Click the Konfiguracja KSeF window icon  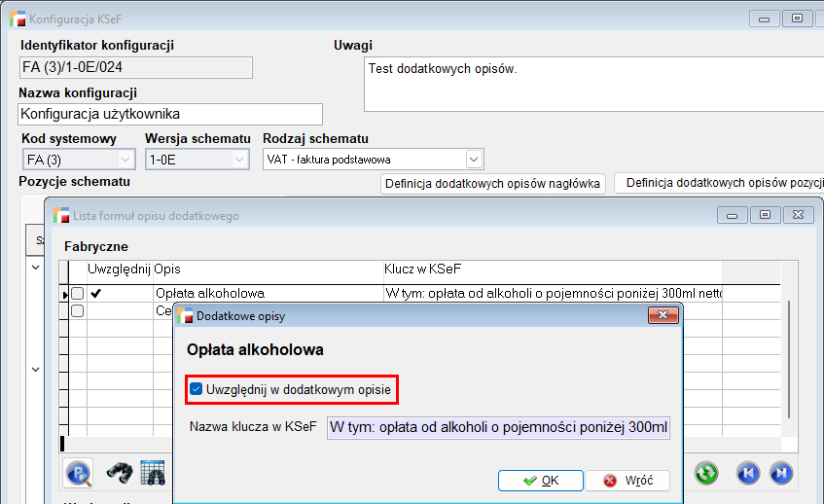coord(17,18)
